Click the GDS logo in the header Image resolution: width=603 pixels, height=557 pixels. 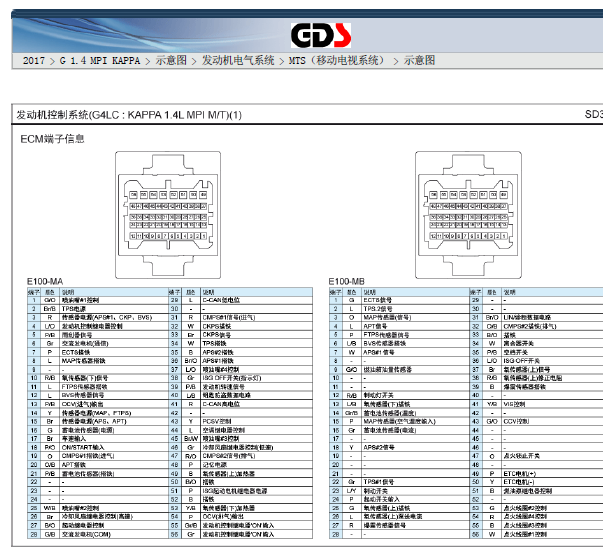pos(321,35)
